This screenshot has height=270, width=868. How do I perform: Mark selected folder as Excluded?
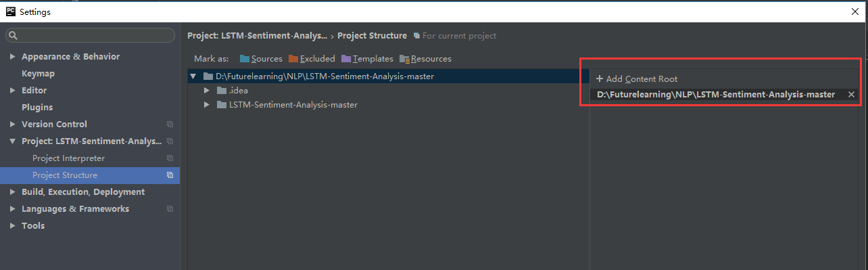tap(312, 59)
